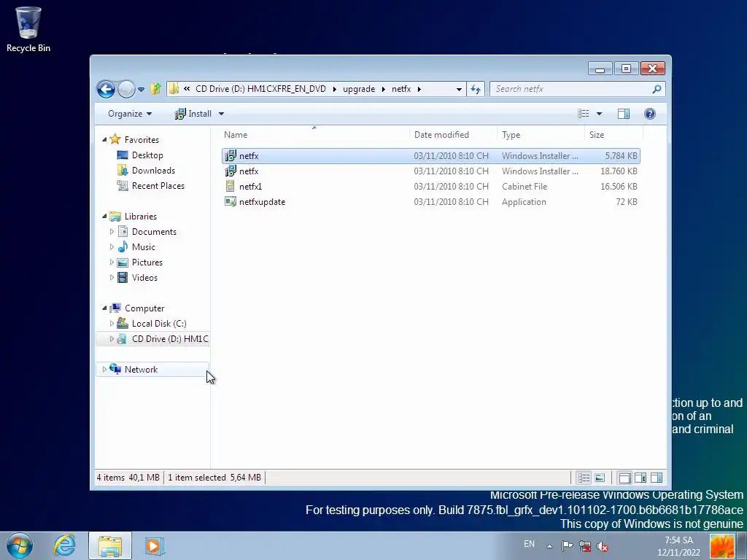
Task: Click the muted volume tray icon
Action: (603, 547)
